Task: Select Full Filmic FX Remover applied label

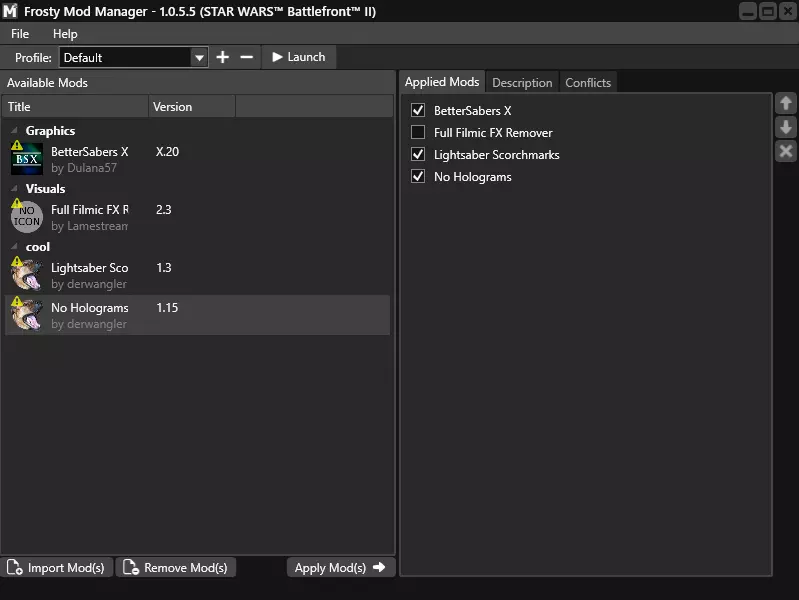Action: (x=493, y=133)
